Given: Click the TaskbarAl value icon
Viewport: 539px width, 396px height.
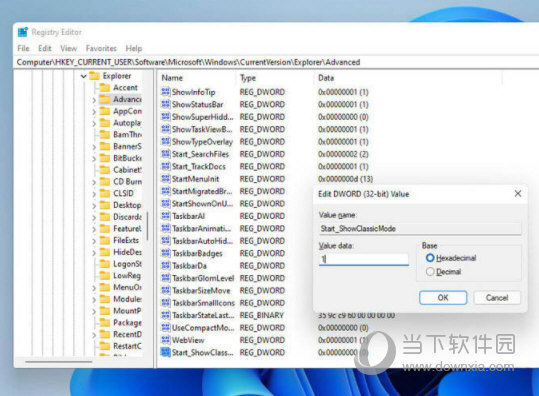Looking at the screenshot, I should 166,216.
